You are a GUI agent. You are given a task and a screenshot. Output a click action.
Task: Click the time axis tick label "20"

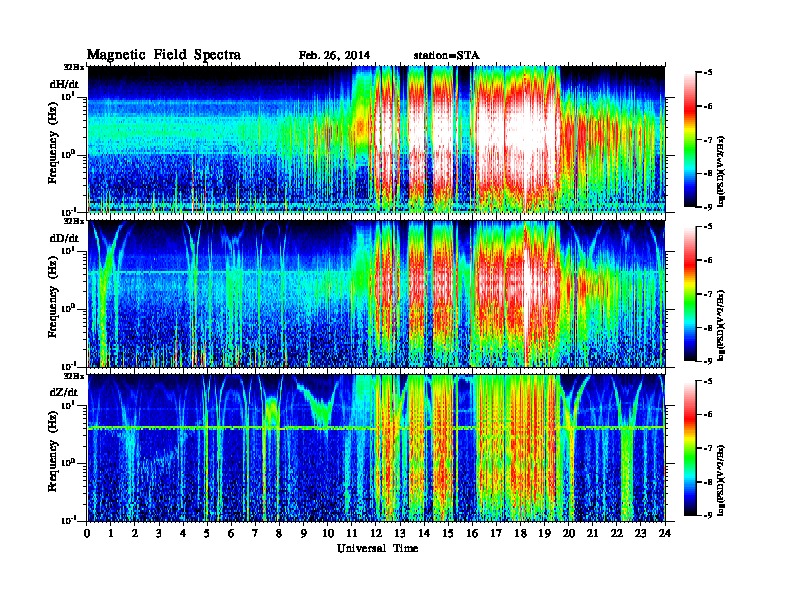pyautogui.click(x=569, y=533)
